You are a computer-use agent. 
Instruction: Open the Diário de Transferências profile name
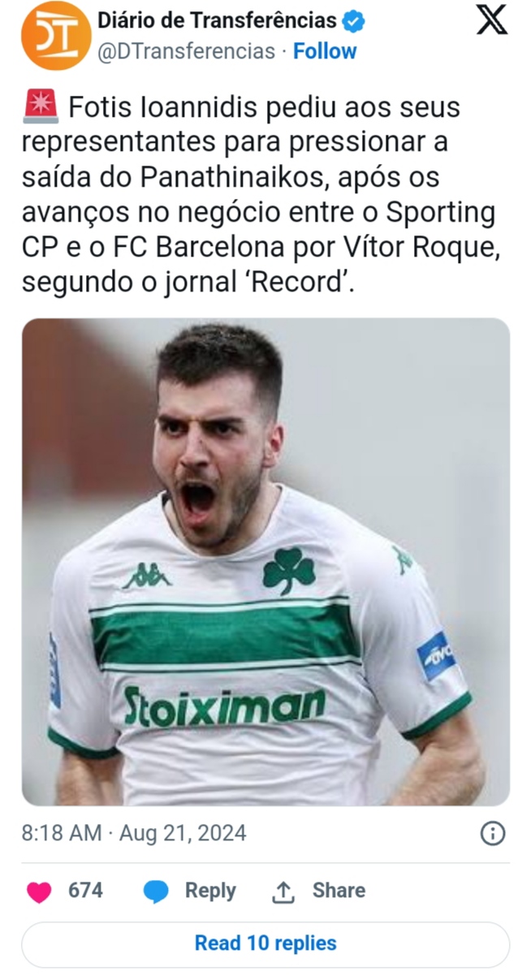(217, 21)
